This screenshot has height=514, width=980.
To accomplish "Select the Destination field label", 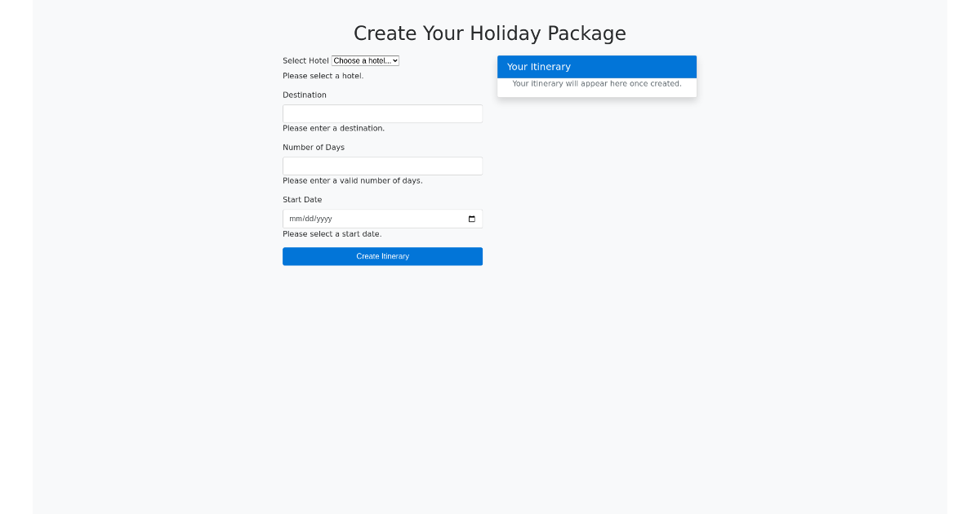I will coord(305,95).
